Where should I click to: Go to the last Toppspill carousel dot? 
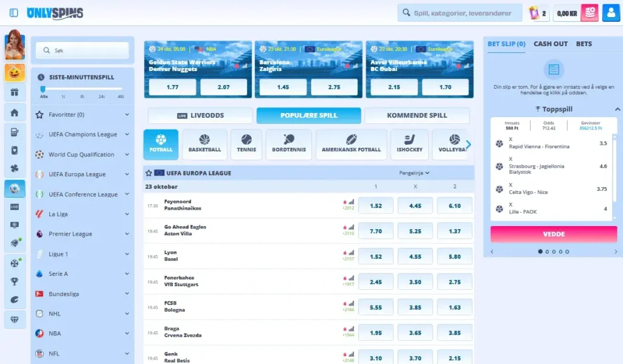coord(567,252)
